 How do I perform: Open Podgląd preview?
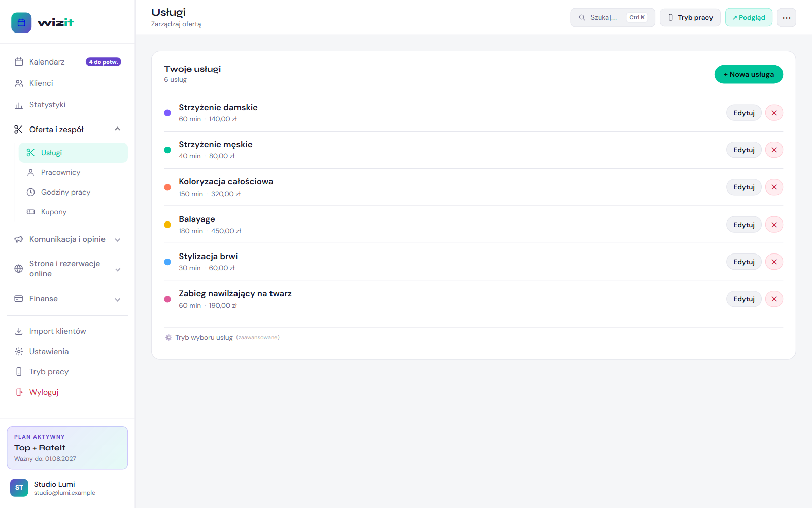[749, 17]
